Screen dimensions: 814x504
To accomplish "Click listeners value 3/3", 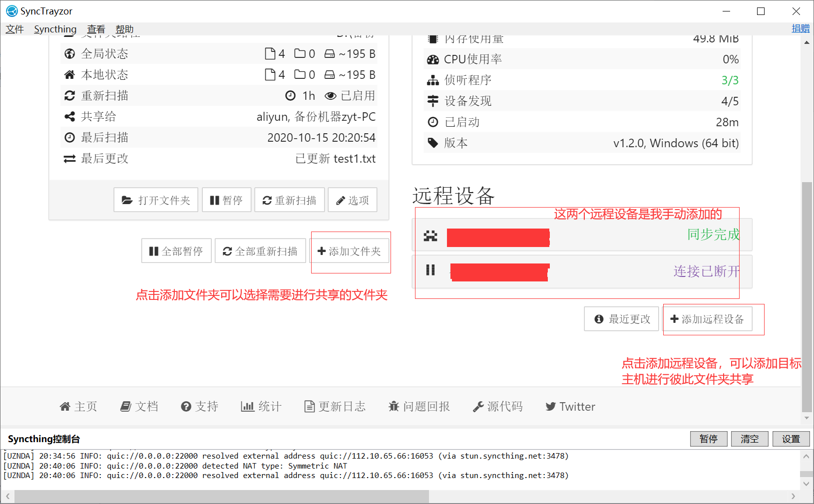I will 730,80.
